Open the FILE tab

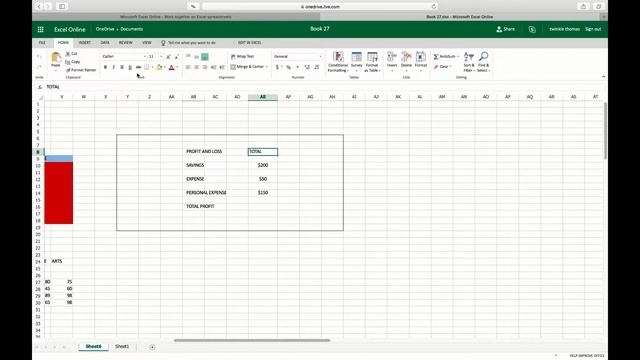(x=42, y=42)
